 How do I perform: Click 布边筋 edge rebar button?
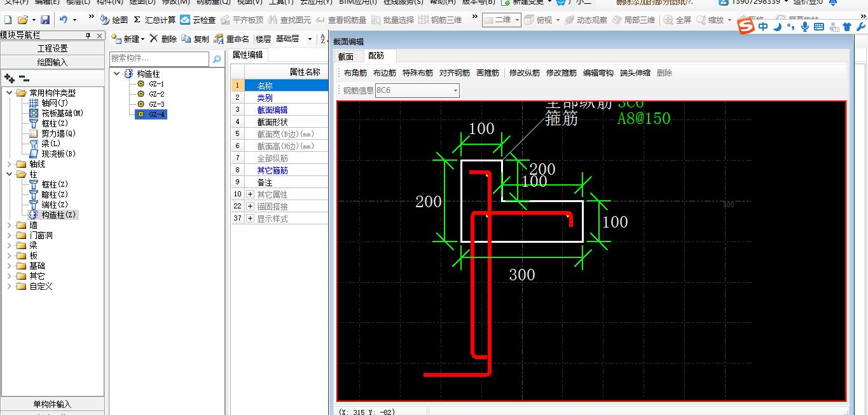click(x=385, y=73)
